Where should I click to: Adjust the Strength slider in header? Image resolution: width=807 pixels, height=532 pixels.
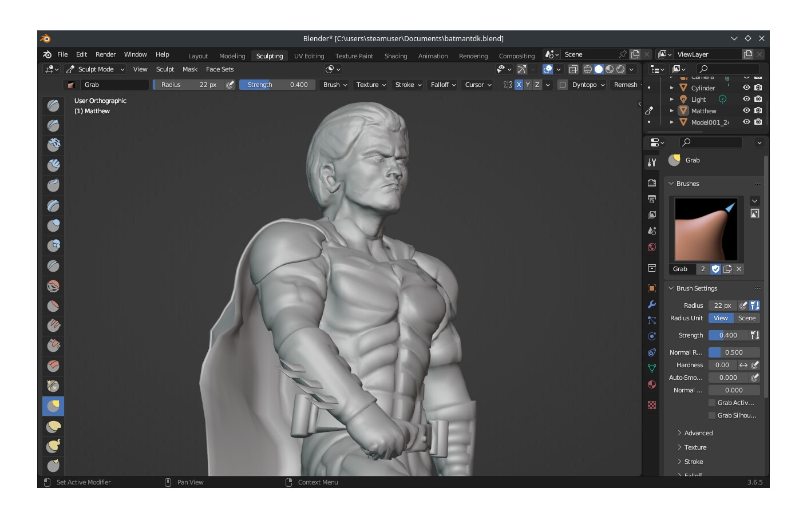click(277, 85)
